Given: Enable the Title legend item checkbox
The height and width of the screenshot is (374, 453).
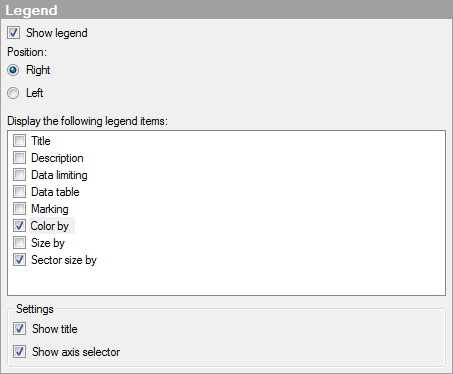Looking at the screenshot, I should click(19, 140).
